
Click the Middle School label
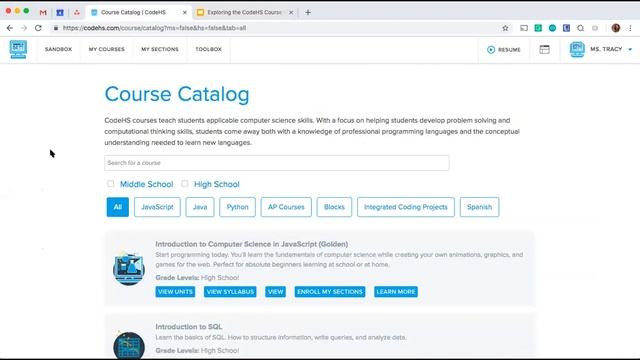coord(147,184)
